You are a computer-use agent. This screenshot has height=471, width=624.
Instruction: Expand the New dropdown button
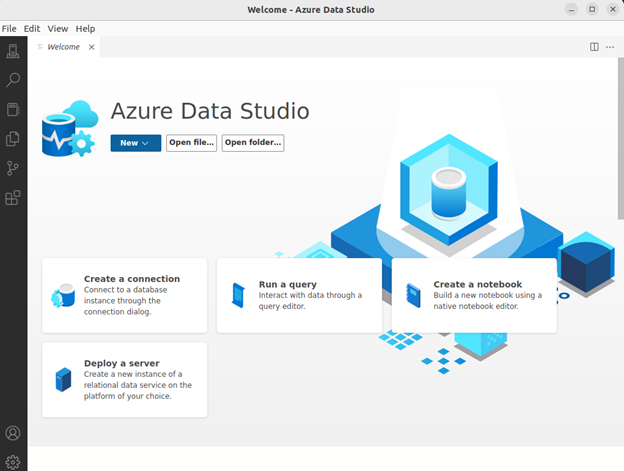tap(136, 143)
